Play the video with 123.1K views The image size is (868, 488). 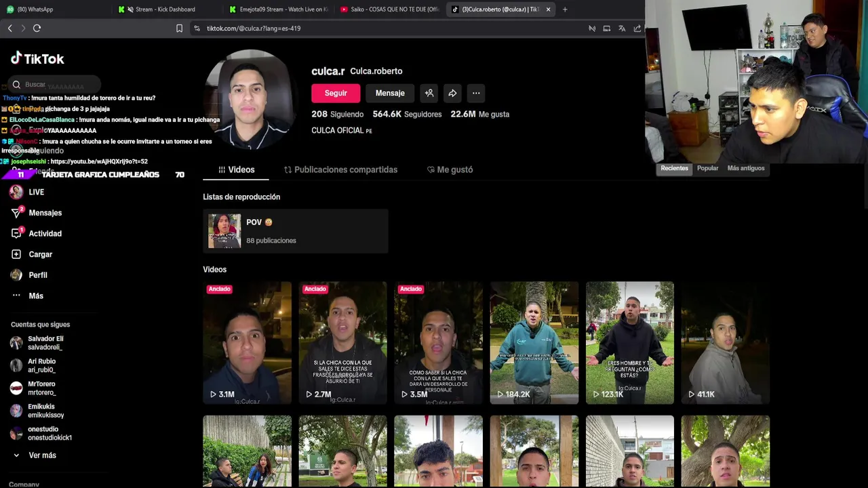pos(630,343)
